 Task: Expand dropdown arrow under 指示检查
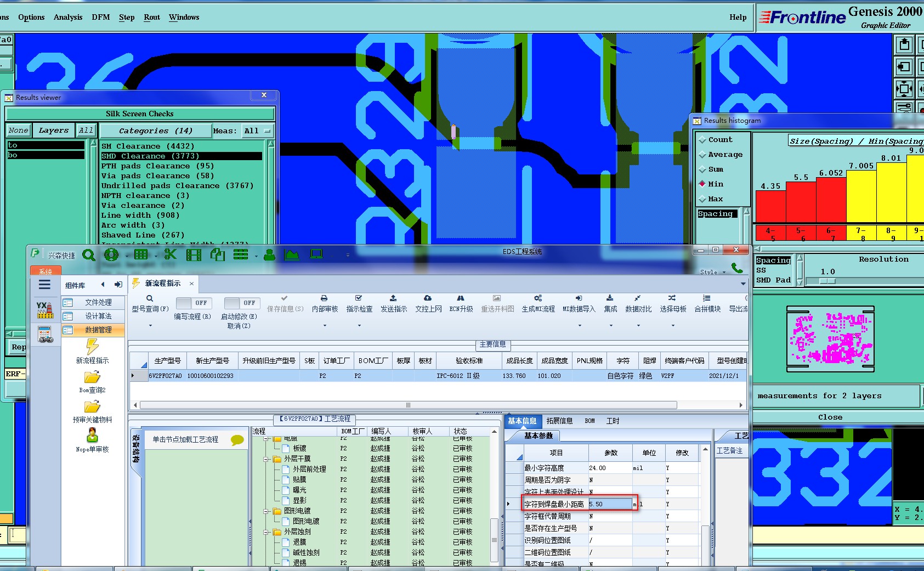(359, 326)
